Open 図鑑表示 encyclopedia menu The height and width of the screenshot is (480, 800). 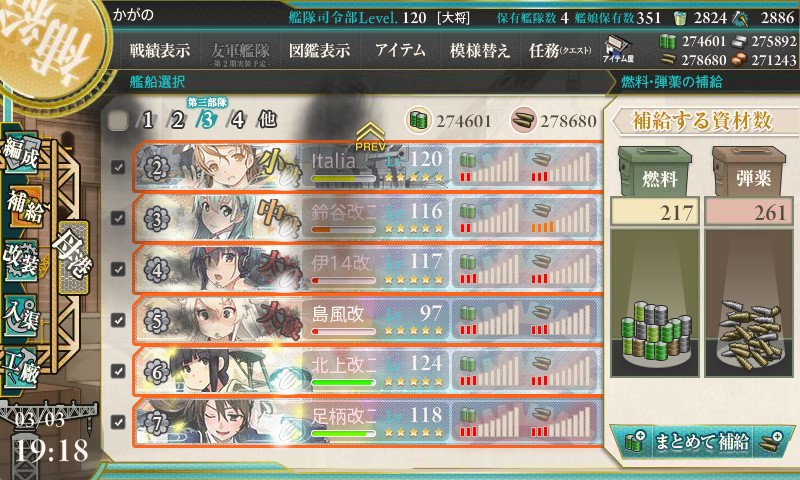tap(319, 50)
